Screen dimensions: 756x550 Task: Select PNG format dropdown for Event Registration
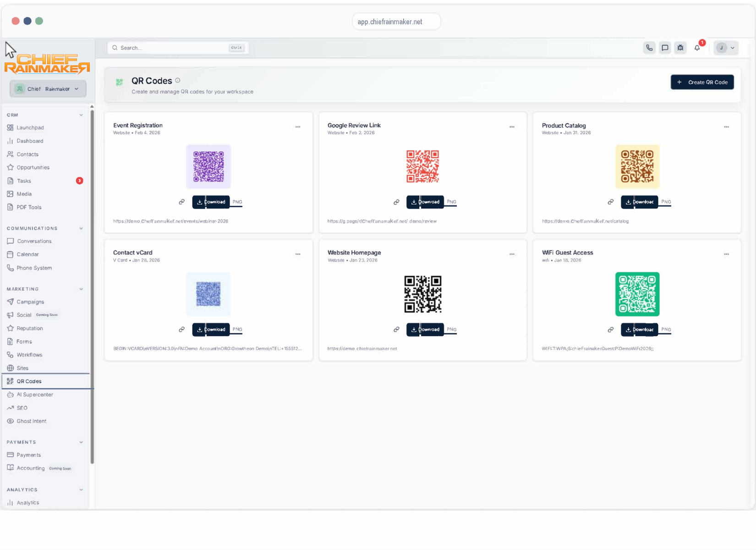237,202
